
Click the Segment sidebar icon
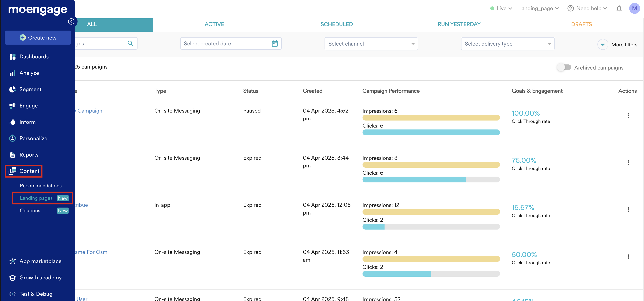tap(12, 89)
